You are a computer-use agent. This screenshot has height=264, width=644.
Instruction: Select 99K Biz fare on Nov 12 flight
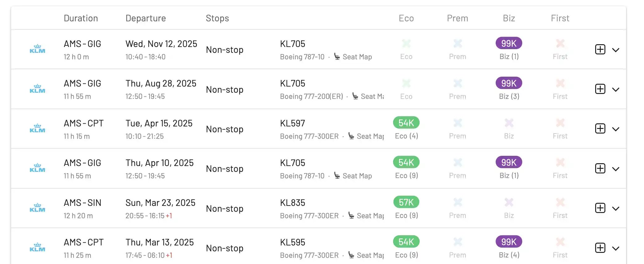tap(509, 43)
